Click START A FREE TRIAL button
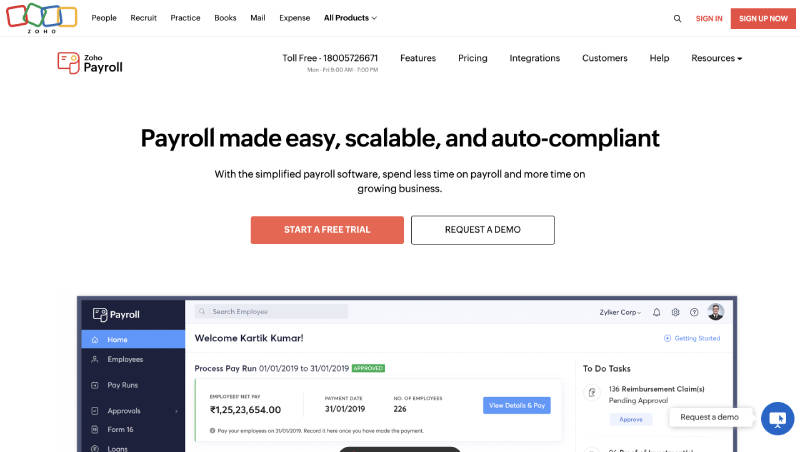This screenshot has height=452, width=800. point(327,230)
